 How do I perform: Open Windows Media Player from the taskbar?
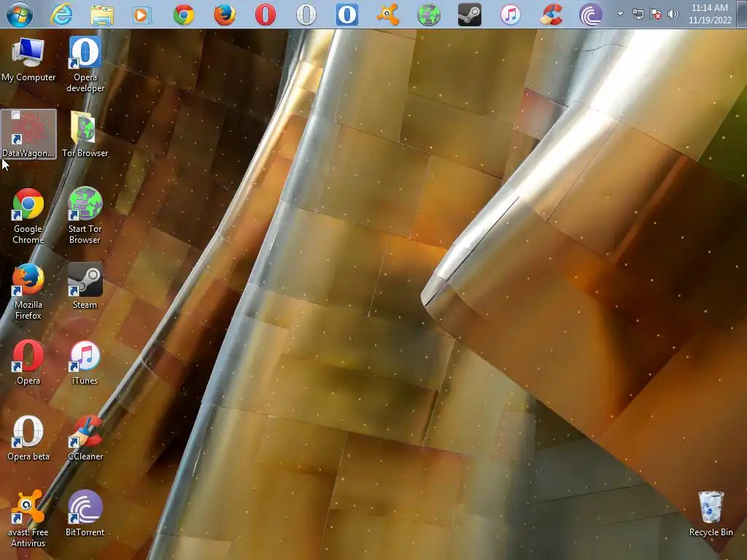[142, 15]
